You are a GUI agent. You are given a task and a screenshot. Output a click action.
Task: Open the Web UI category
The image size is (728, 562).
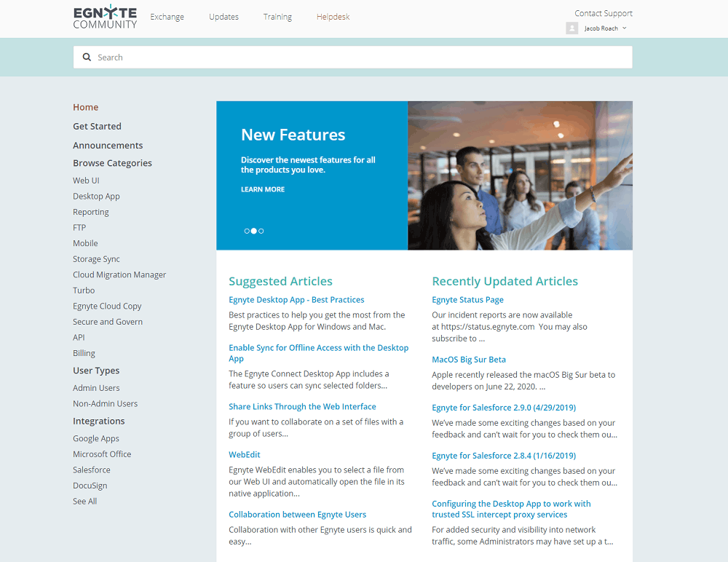point(86,181)
